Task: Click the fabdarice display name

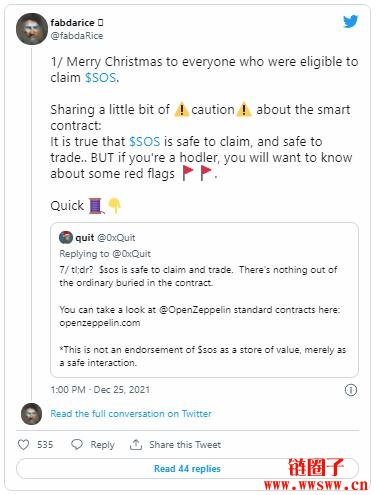Action: coord(72,23)
